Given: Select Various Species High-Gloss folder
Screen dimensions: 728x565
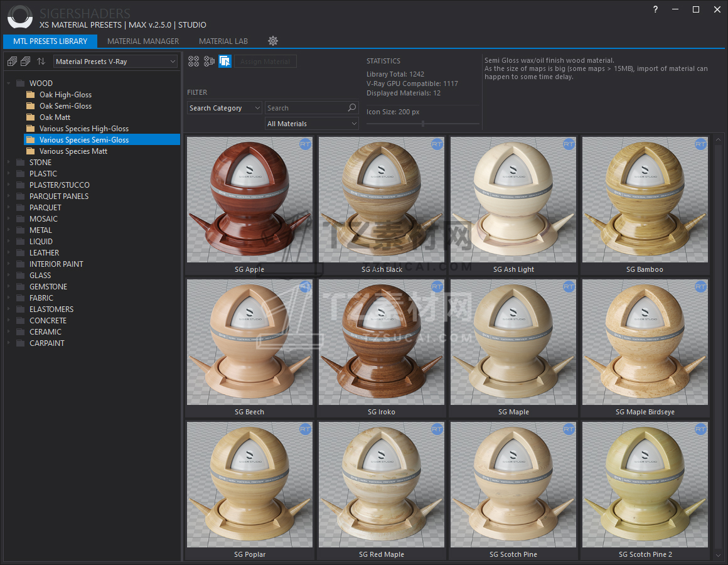Looking at the screenshot, I should click(x=83, y=129).
